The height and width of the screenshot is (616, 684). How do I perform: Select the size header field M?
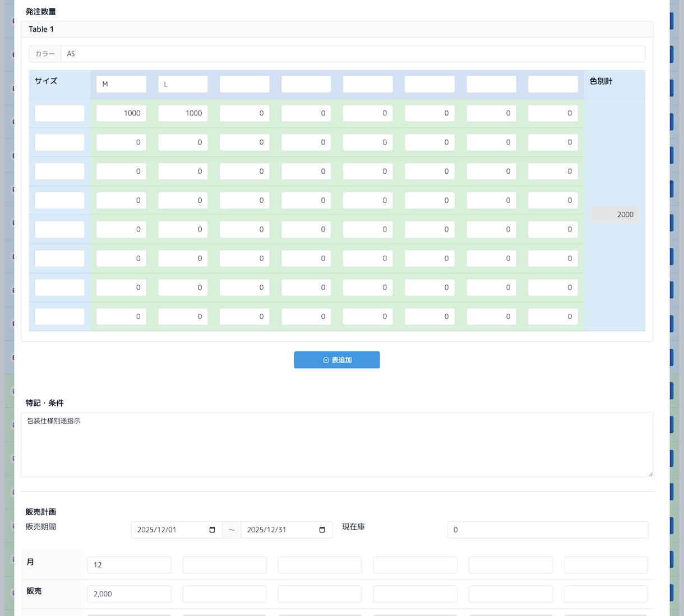tap(121, 84)
